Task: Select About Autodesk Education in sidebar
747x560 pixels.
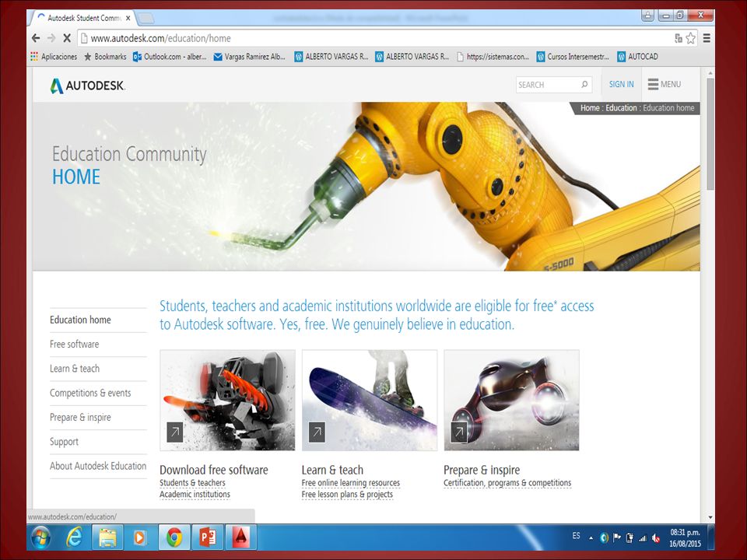Action: (x=98, y=466)
